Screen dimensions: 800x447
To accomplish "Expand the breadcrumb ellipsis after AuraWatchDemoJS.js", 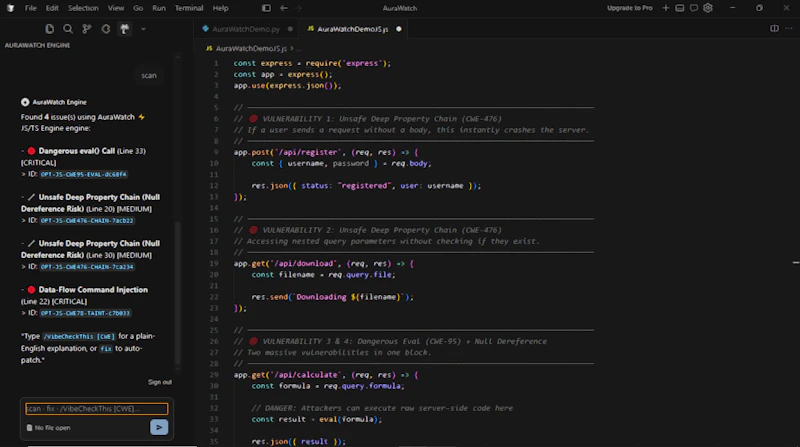I will 299,48.
